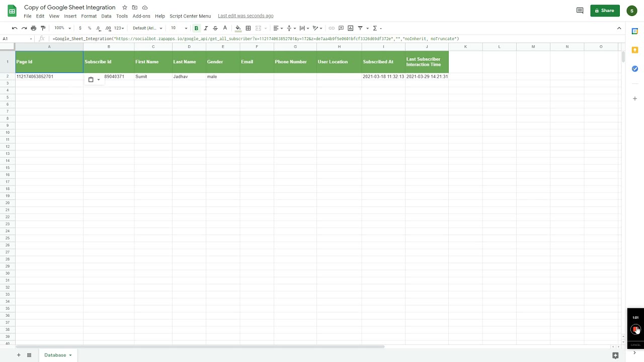This screenshot has width=644, height=362.
Task: Open the Tasks side panel icon
Action: coord(635,68)
